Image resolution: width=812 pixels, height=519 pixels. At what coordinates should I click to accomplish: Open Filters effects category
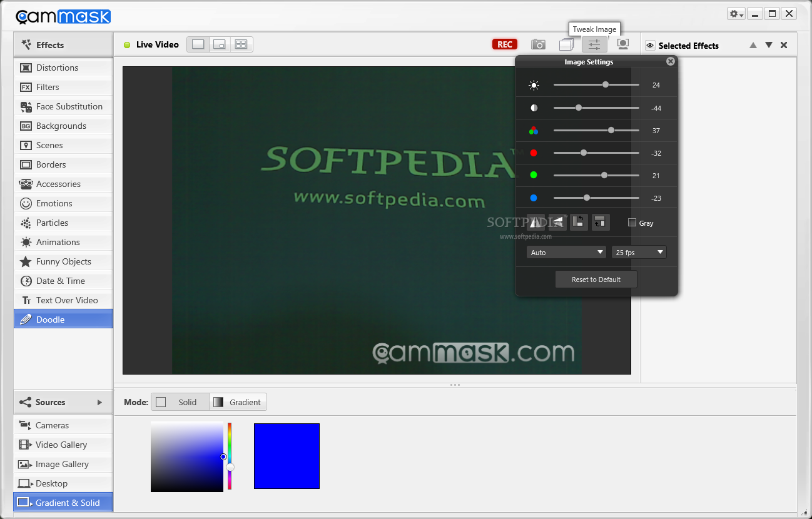(63, 87)
